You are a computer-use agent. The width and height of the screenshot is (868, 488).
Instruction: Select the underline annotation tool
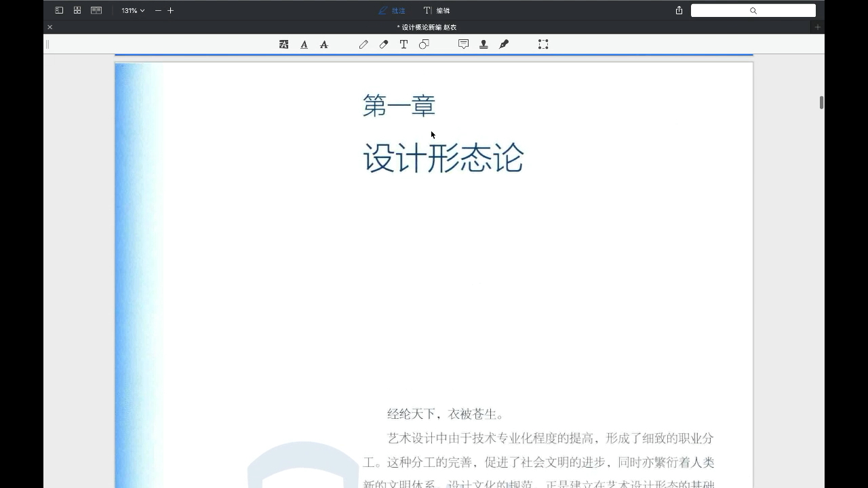click(x=304, y=44)
